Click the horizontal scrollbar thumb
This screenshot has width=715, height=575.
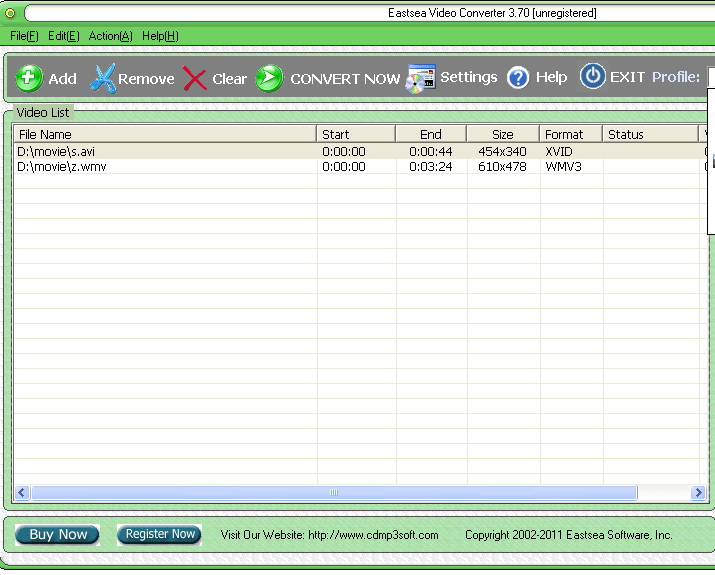(x=334, y=492)
